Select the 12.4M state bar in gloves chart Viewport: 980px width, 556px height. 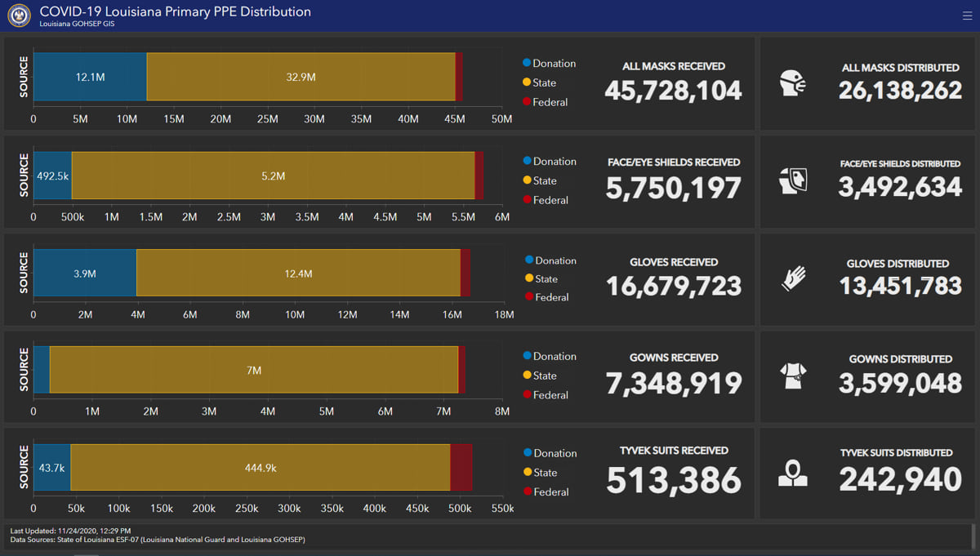tap(298, 273)
